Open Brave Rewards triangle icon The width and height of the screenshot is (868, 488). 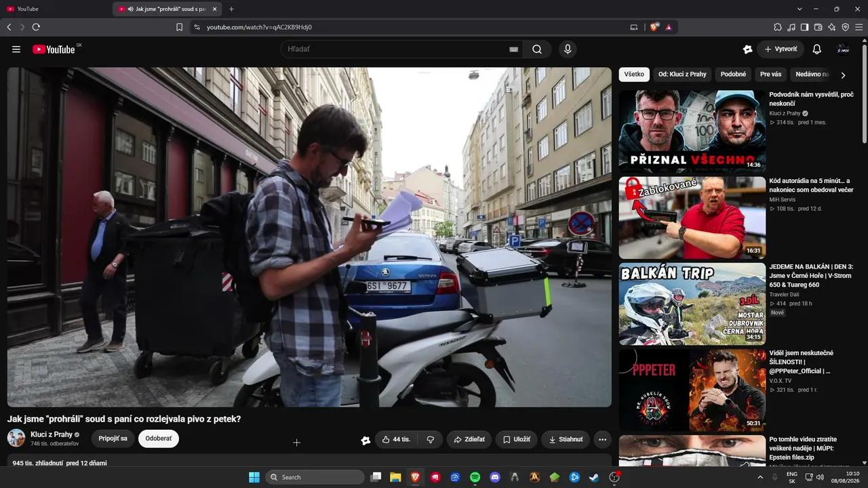coord(669,27)
